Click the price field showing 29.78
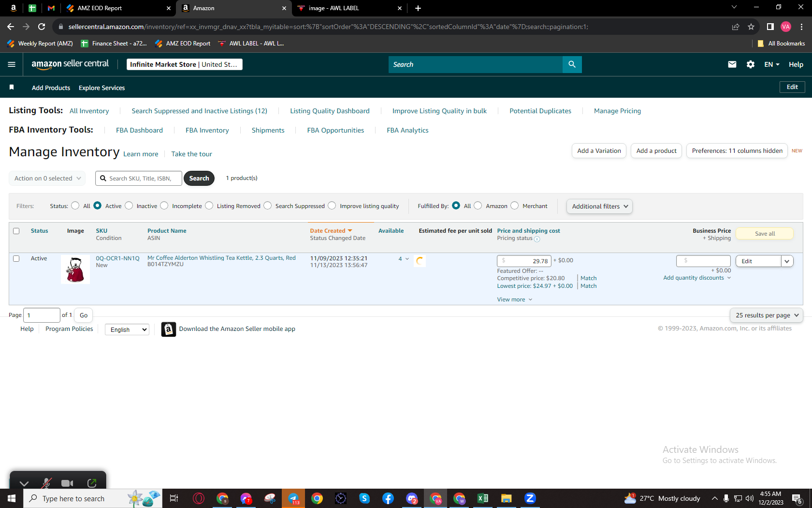812x508 pixels. tap(524, 261)
